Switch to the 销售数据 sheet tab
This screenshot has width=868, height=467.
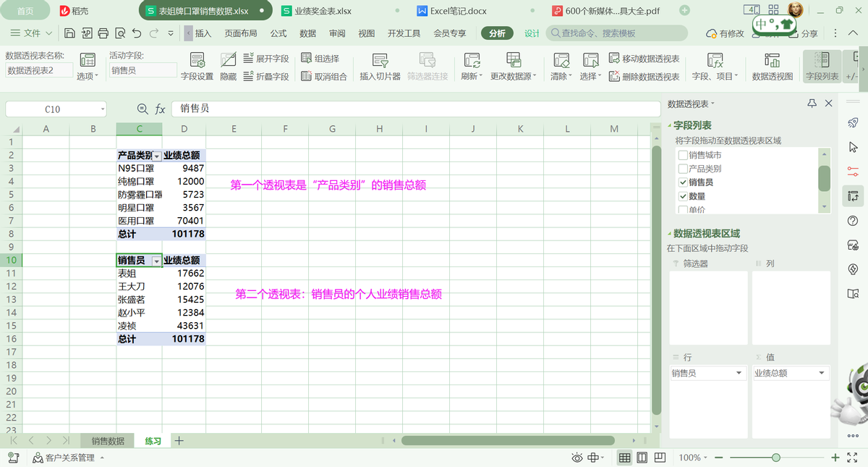tap(108, 441)
